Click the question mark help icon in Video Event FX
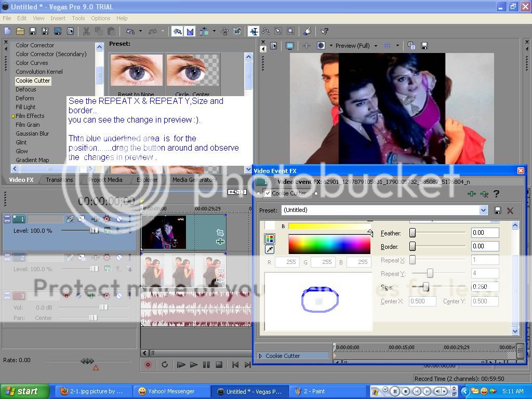 pos(496,194)
